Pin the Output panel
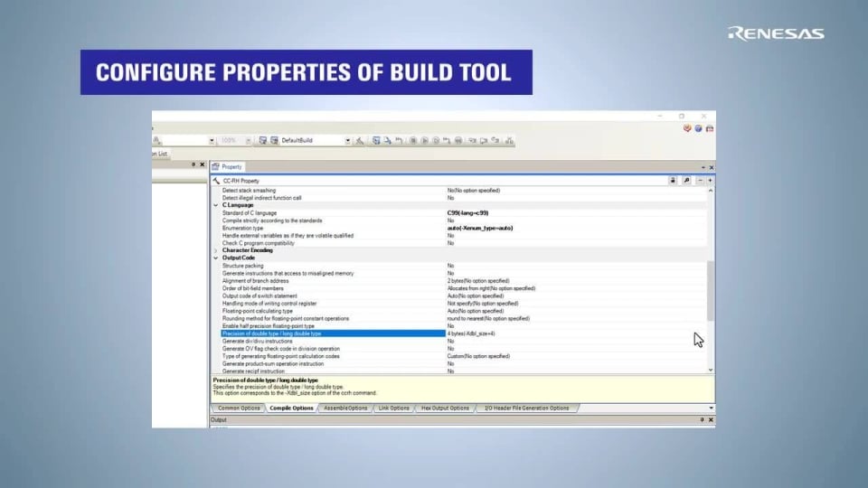868x488 pixels. 702,420
